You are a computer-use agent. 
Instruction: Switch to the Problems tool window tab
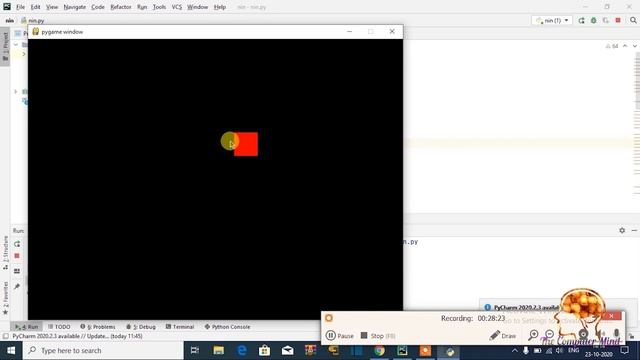[x=98, y=327]
